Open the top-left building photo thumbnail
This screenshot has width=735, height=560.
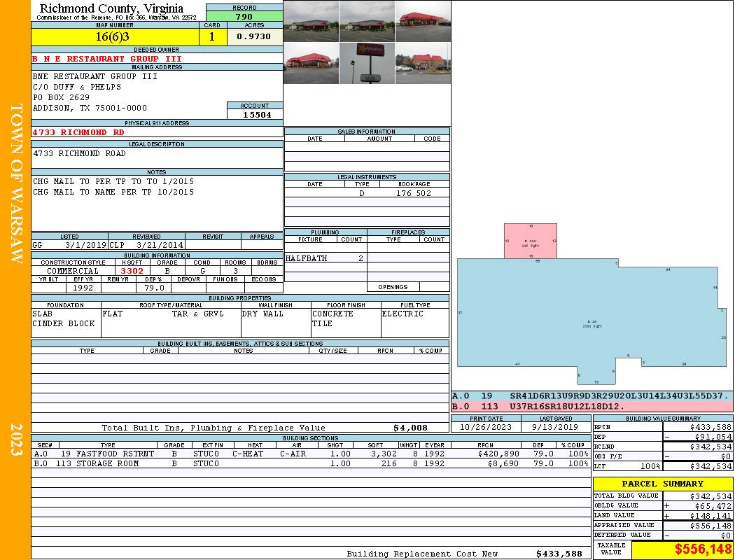[x=311, y=22]
